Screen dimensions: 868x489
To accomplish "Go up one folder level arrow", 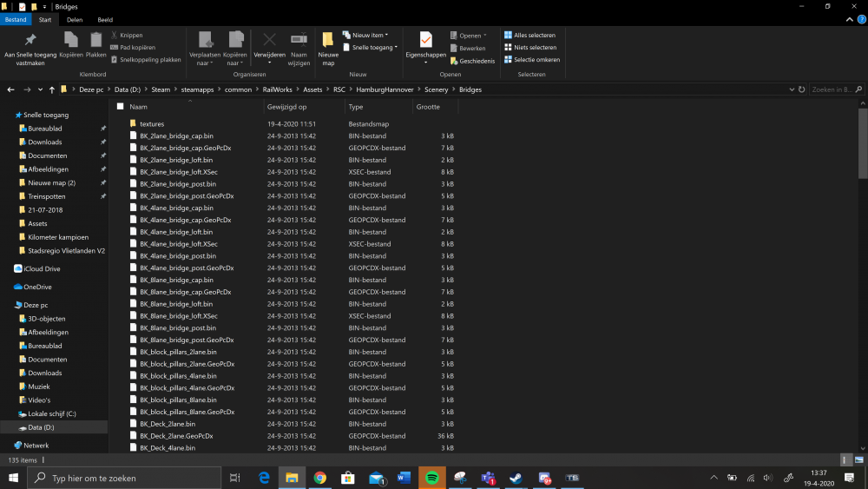I will coord(52,89).
